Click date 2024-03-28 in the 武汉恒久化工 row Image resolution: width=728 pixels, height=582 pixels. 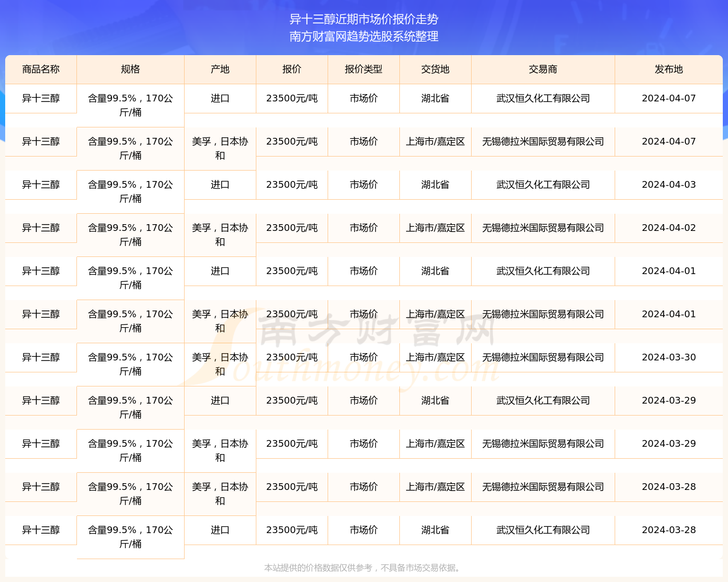click(669, 530)
